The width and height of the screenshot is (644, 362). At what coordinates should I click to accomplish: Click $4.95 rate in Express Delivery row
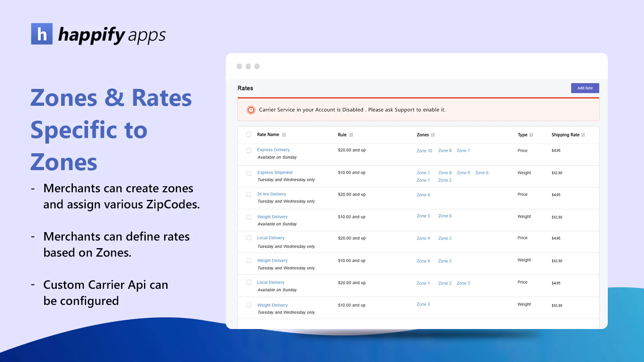click(x=556, y=150)
